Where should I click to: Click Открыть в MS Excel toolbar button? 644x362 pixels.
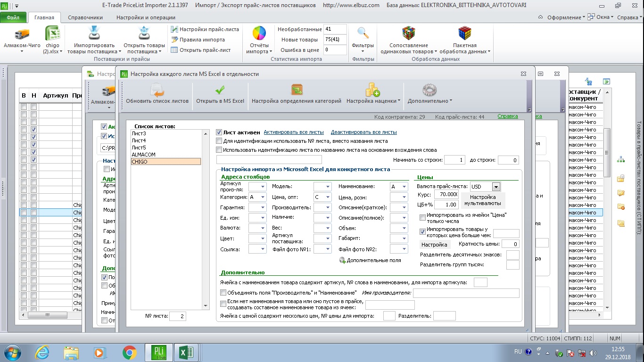(220, 93)
